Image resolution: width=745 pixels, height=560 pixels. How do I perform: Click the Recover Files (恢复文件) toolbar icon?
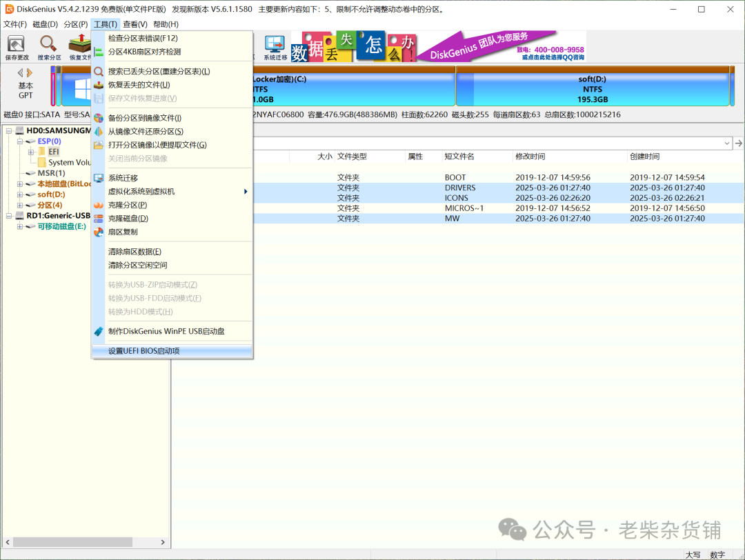[x=79, y=48]
